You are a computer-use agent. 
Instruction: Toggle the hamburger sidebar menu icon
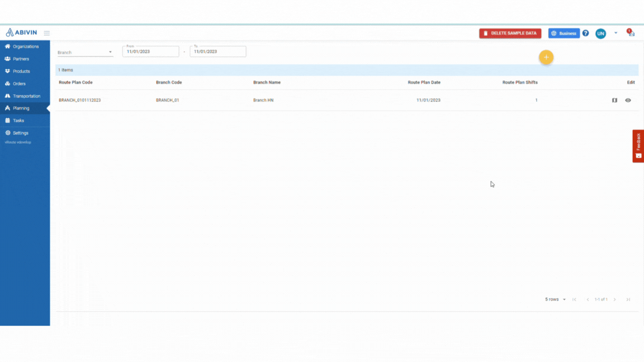(47, 34)
